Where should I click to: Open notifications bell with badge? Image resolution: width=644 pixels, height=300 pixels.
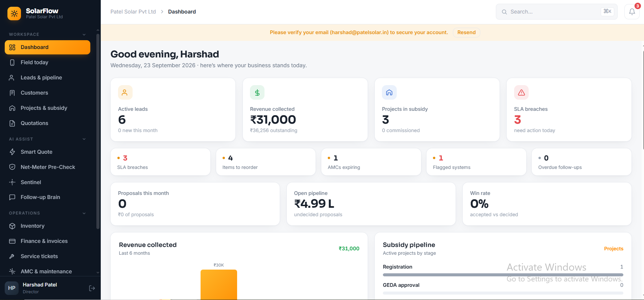pyautogui.click(x=632, y=12)
